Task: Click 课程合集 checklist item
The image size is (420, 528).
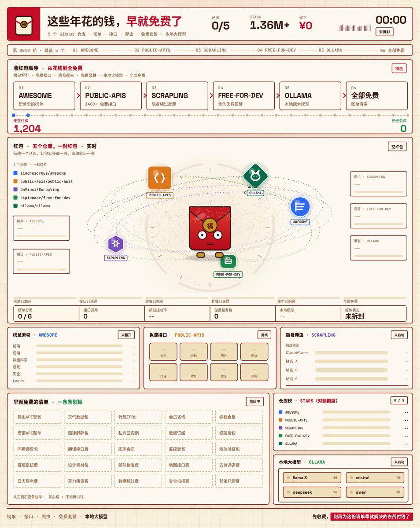Action: pos(239,417)
